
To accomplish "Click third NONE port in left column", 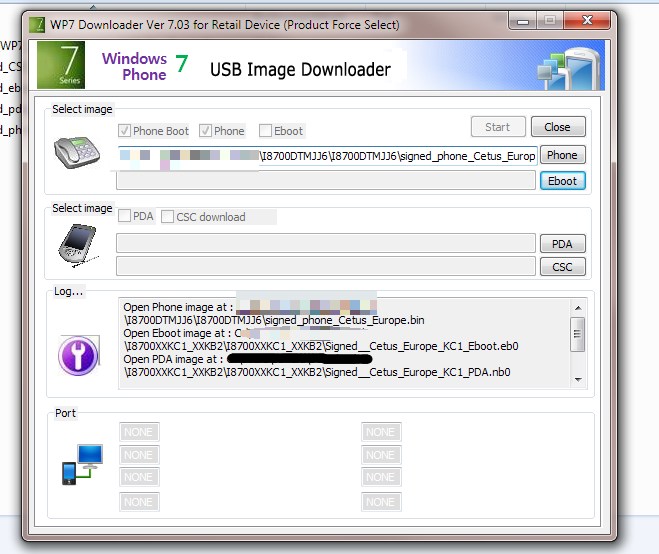I will [139, 477].
